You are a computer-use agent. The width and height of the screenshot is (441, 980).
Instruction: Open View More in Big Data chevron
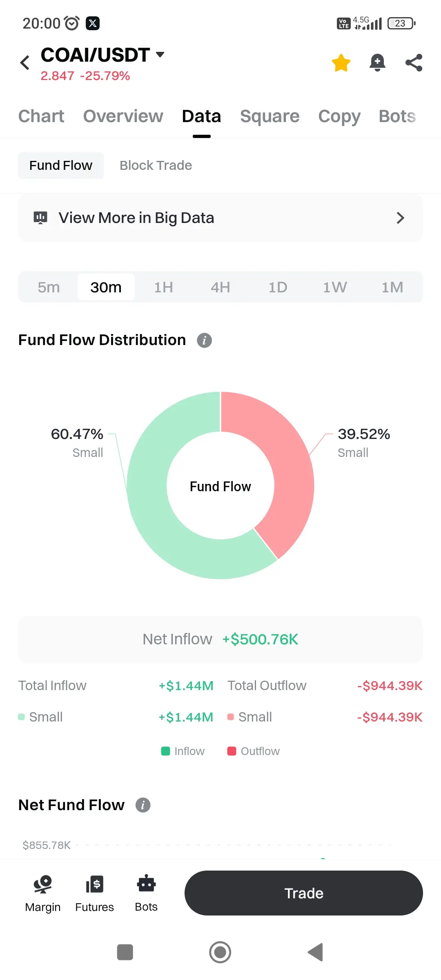(400, 218)
